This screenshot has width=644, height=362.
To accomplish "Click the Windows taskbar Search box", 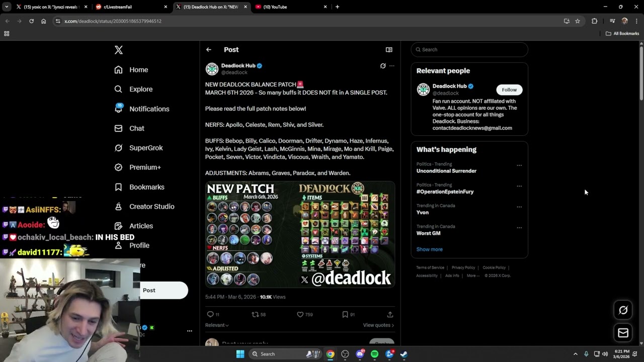I will (285, 354).
